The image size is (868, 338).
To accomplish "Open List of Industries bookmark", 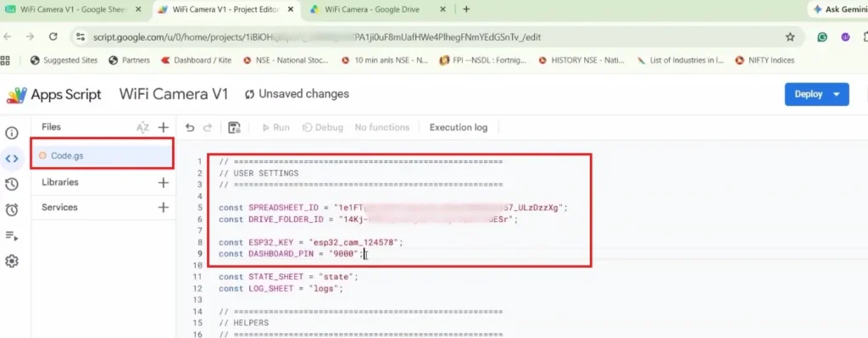I will coord(681,60).
